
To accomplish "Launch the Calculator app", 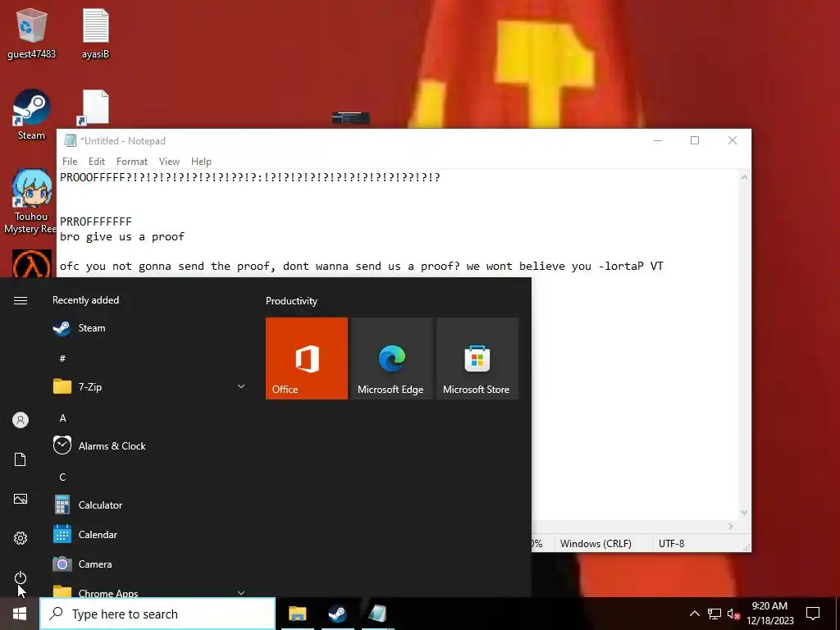I will coord(150,504).
